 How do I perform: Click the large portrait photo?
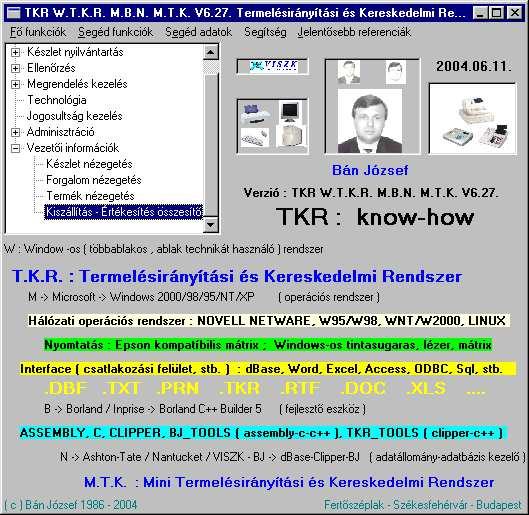(x=370, y=121)
